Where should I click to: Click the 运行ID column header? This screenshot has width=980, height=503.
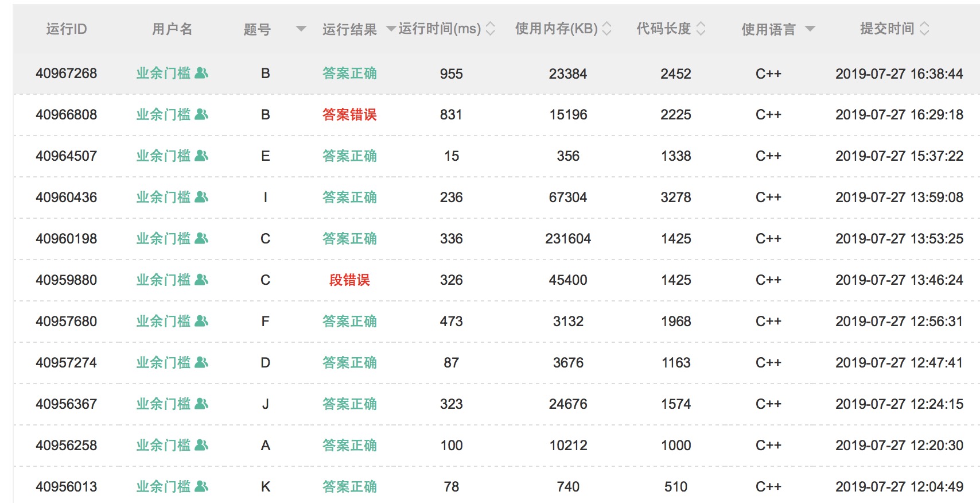67,29
